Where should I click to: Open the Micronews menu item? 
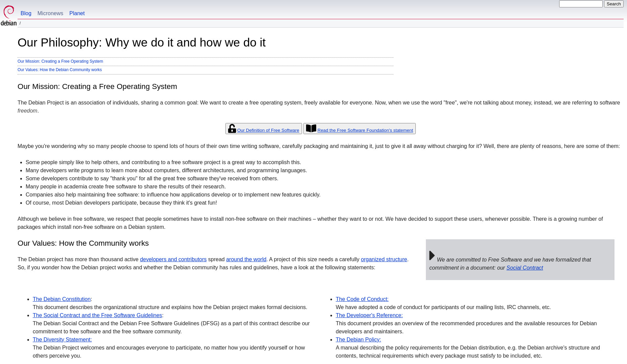tap(50, 13)
